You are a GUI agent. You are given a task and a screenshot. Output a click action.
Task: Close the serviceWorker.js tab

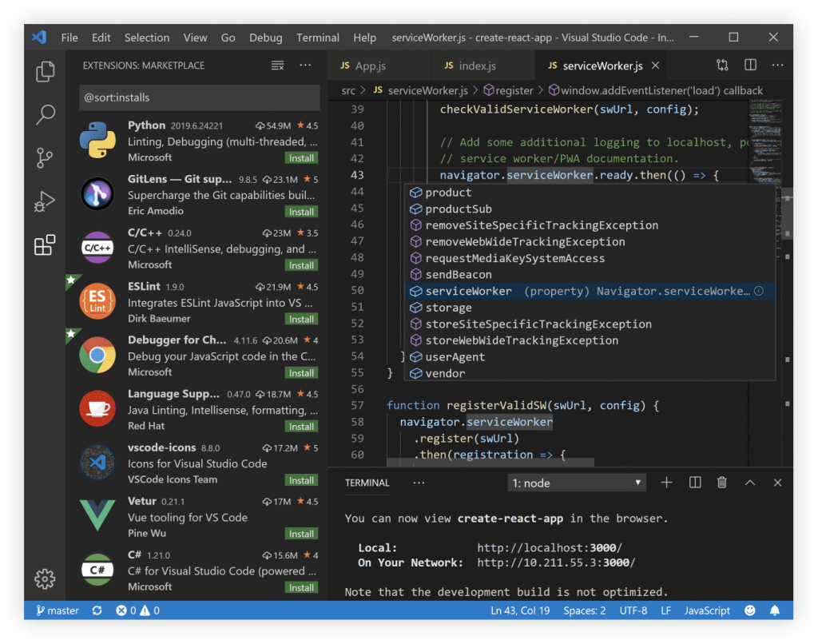tap(656, 66)
